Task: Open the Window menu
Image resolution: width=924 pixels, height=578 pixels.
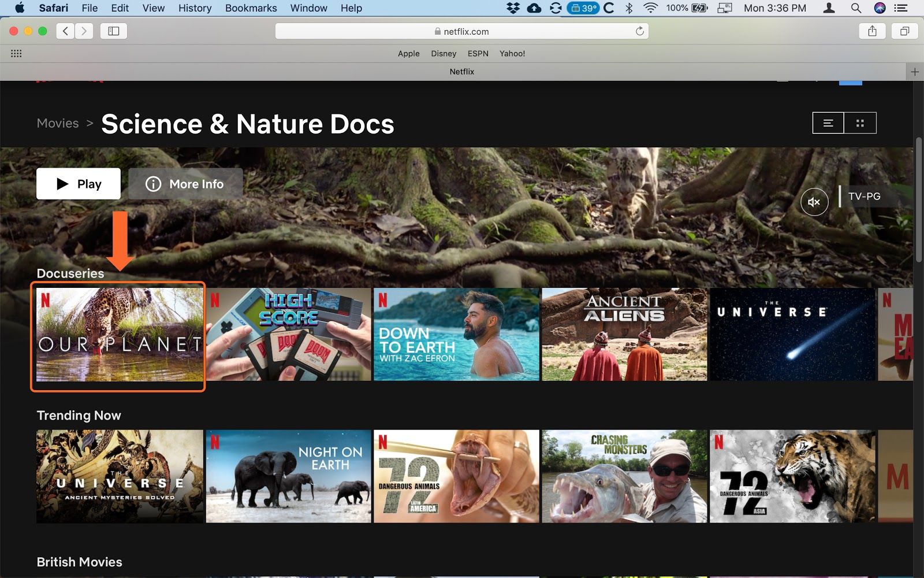Action: 309,8
